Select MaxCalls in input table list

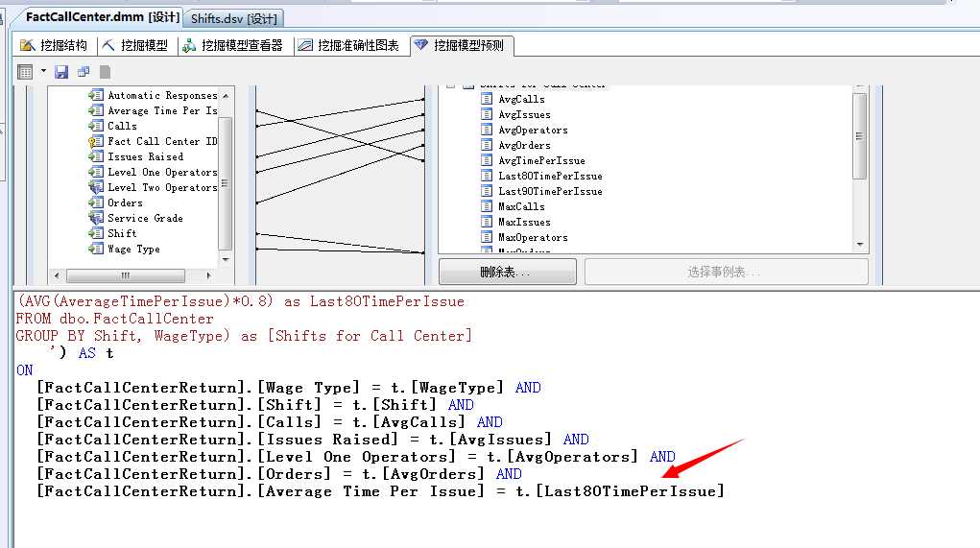click(521, 206)
